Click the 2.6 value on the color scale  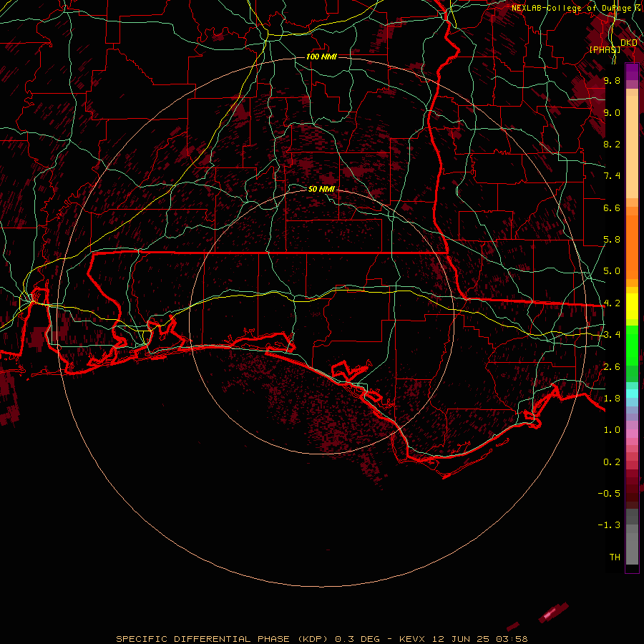pos(612,367)
